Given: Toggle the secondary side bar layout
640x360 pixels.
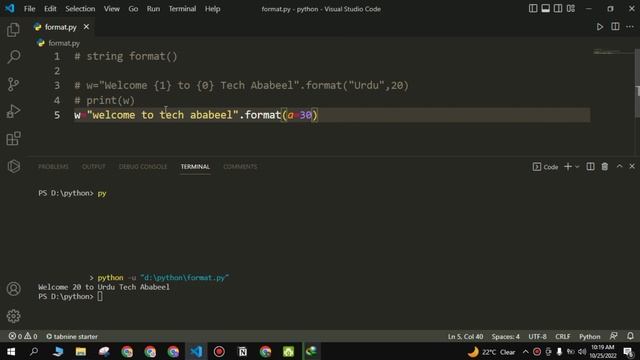Looking at the screenshot, I should (x=558, y=9).
